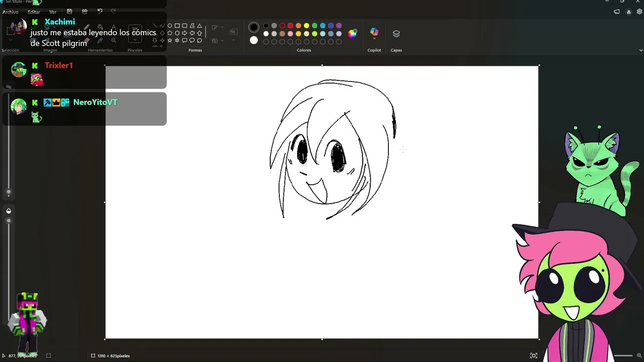Select the Pentagon shape
644x362 pixels.
coord(170,33)
